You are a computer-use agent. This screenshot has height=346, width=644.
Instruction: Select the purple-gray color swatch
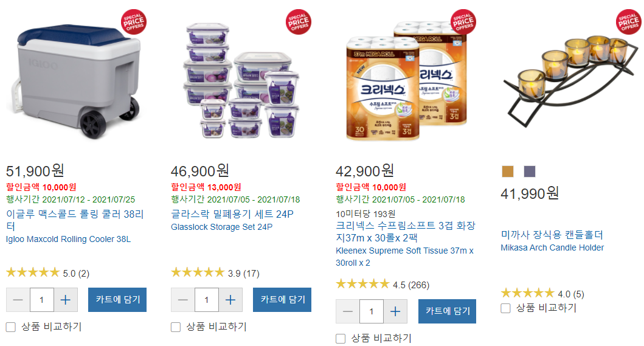point(530,171)
